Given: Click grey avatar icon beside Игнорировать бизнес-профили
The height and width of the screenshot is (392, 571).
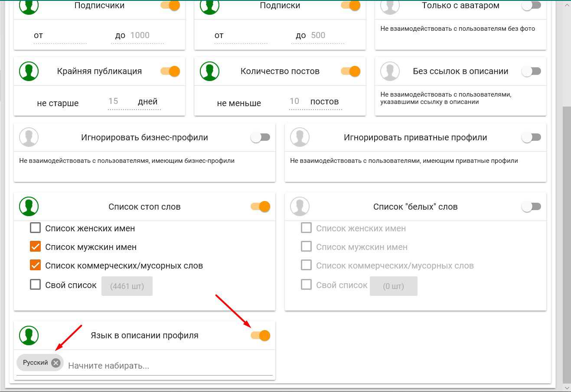Looking at the screenshot, I should pos(29,138).
